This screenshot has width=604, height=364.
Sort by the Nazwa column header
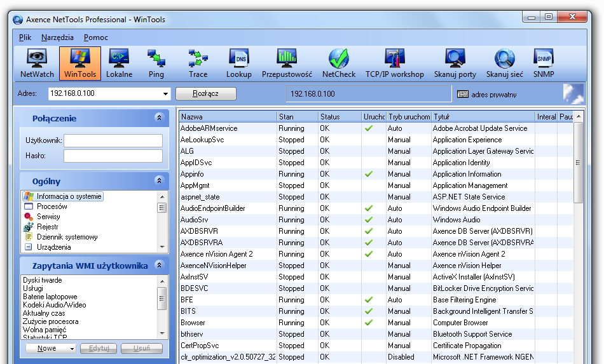pos(228,117)
